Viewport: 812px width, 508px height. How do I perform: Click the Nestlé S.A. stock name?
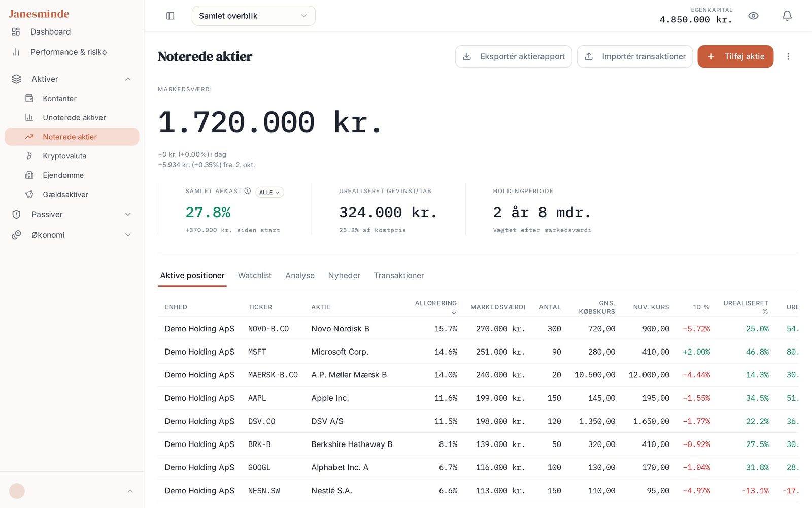(332, 491)
